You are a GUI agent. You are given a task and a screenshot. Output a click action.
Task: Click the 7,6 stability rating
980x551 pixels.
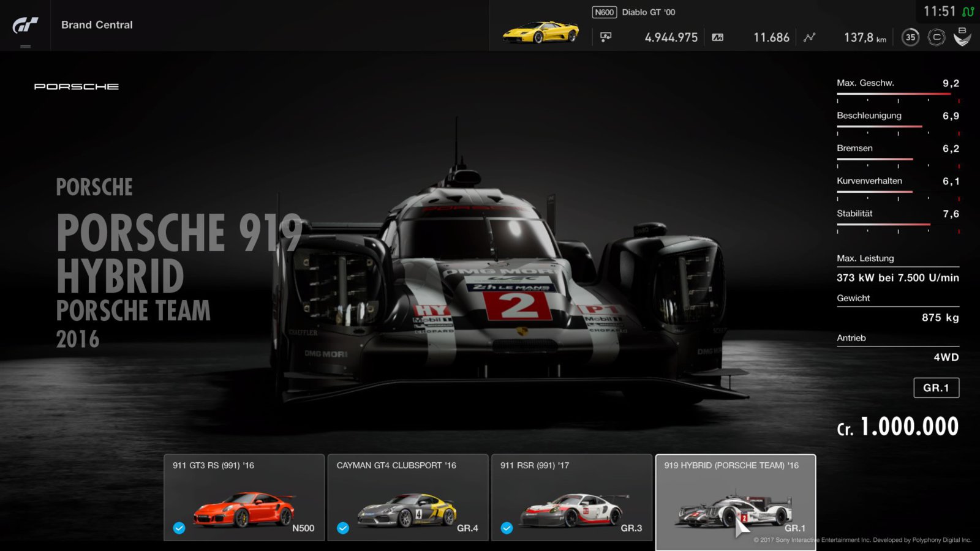(951, 214)
